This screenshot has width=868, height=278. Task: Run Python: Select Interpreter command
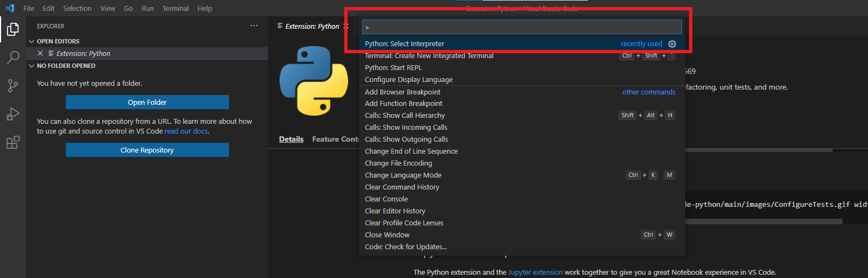tap(522, 43)
